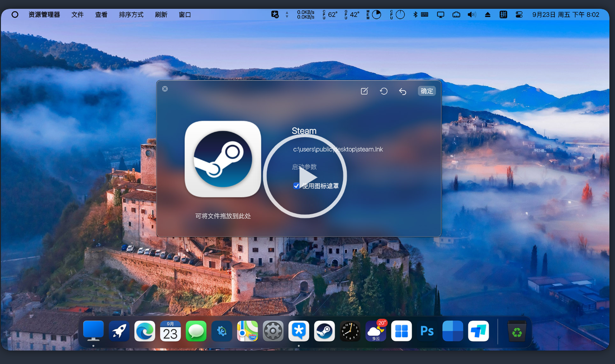Click the 刷新 menu item
The height and width of the screenshot is (364, 615).
[161, 15]
